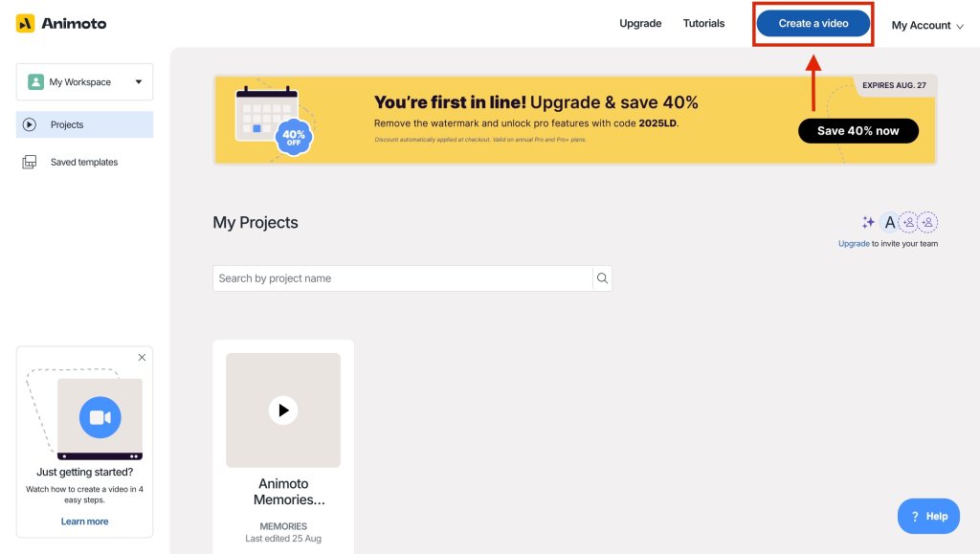Click the My Projects heading
Image resolution: width=980 pixels, height=554 pixels.
[255, 222]
